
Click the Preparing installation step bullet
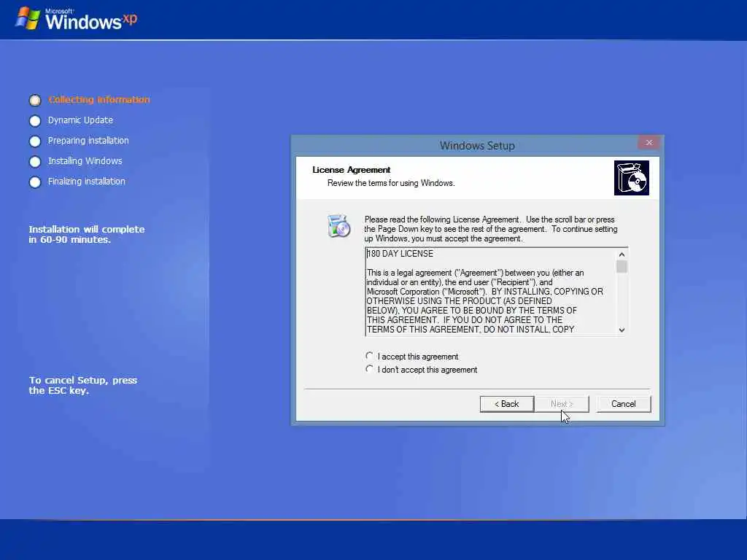(x=35, y=141)
